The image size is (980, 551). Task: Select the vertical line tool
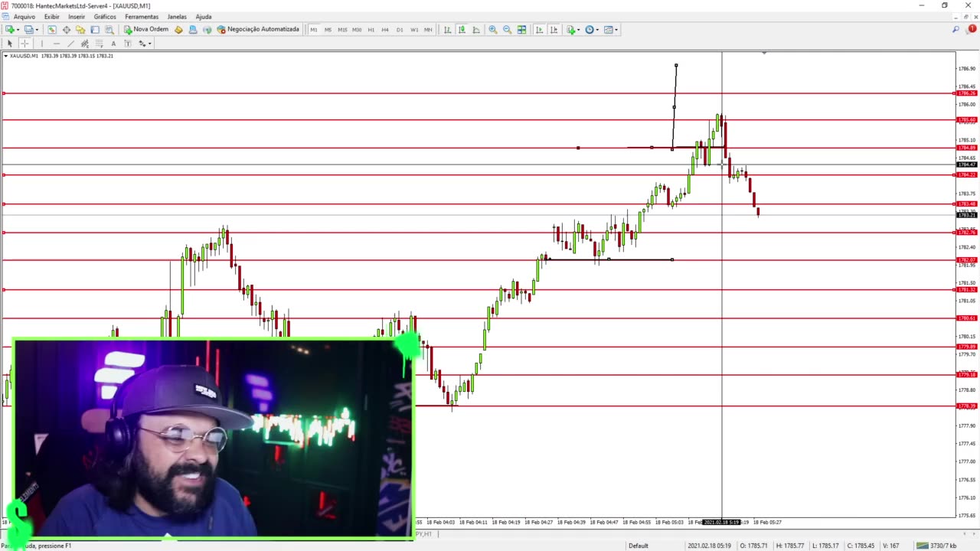[x=41, y=44]
